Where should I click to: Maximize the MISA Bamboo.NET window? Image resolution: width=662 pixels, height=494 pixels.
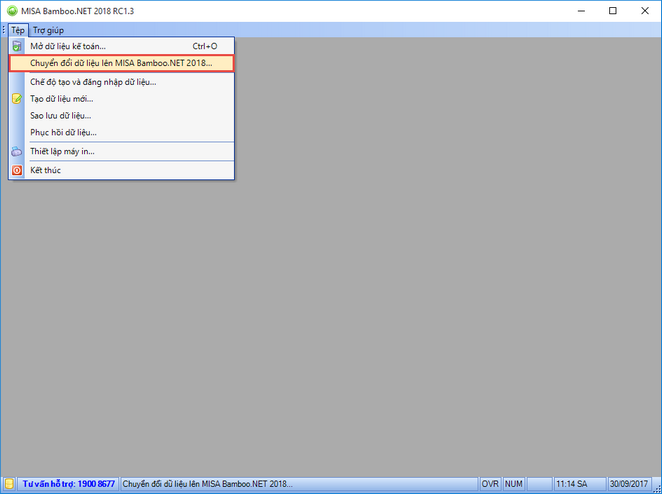tap(613, 11)
